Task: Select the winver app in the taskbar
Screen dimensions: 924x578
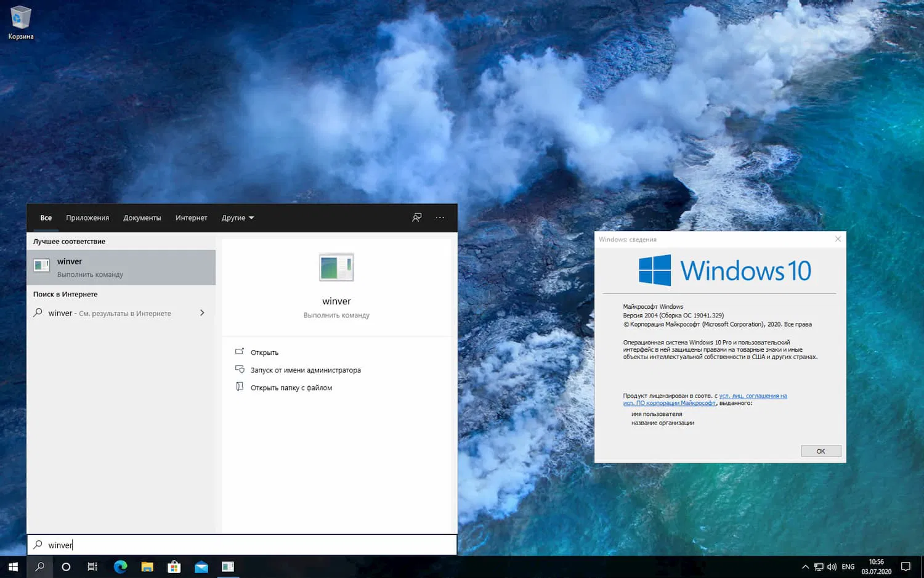Action: pyautogui.click(x=228, y=567)
